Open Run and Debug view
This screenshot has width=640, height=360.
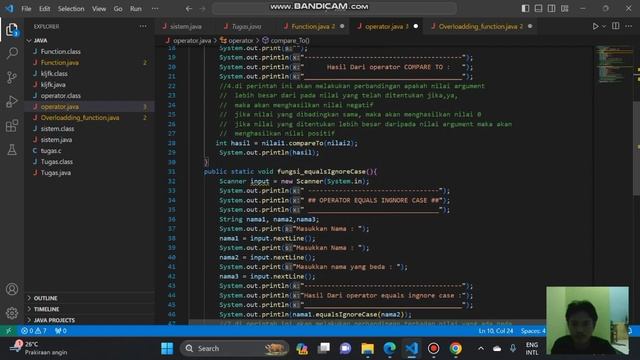12,101
